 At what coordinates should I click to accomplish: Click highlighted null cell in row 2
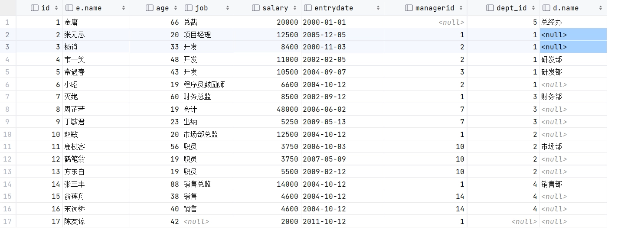click(572, 35)
